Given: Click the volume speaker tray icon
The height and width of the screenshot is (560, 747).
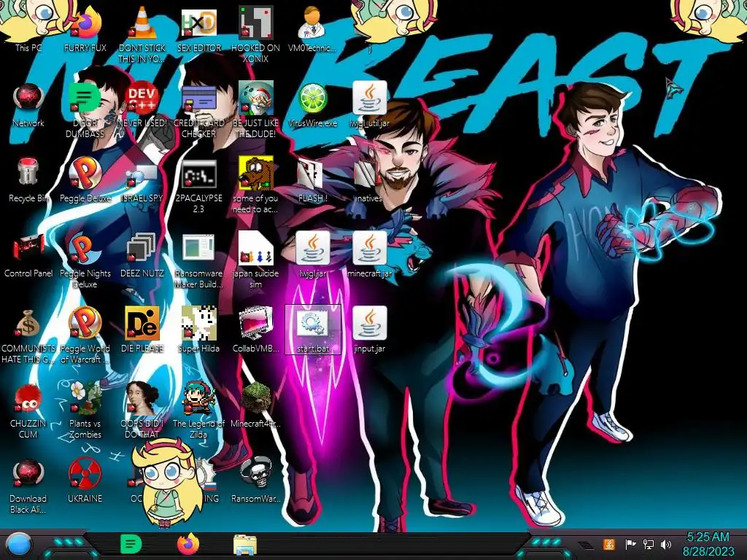Looking at the screenshot, I should click(666, 544).
